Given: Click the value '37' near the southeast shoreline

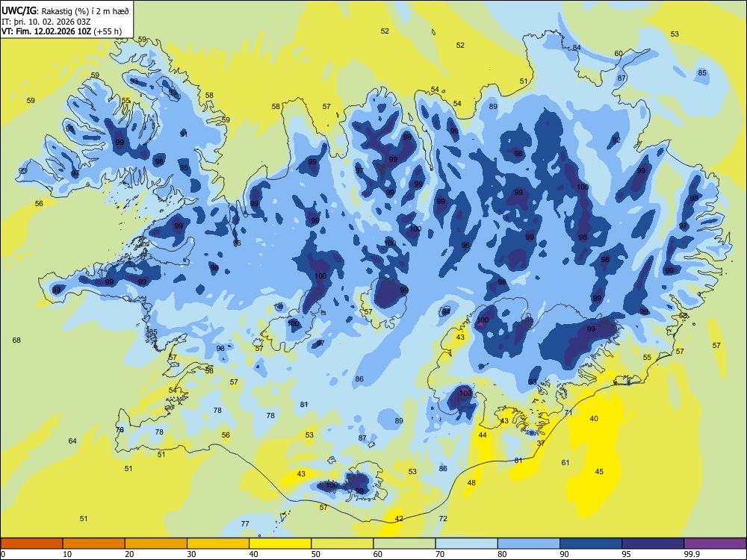Looking at the screenshot, I should click(541, 444).
